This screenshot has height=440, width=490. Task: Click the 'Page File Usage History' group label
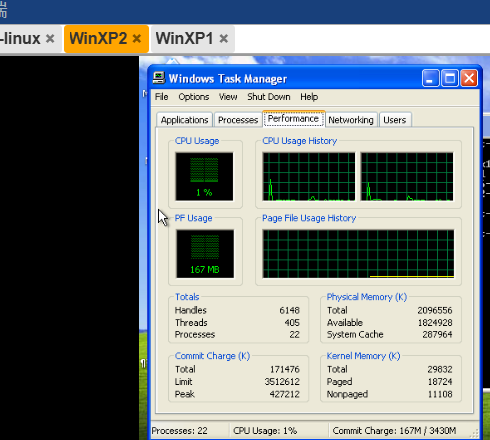tap(309, 218)
